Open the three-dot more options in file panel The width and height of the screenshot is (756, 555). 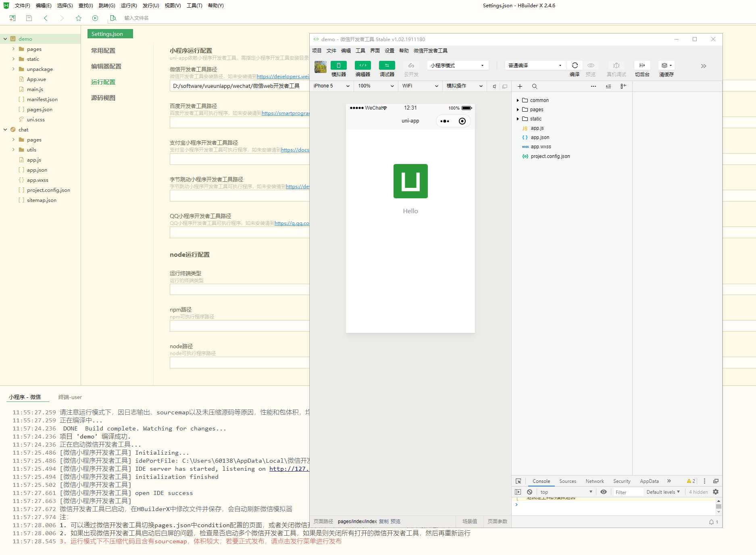(x=594, y=86)
